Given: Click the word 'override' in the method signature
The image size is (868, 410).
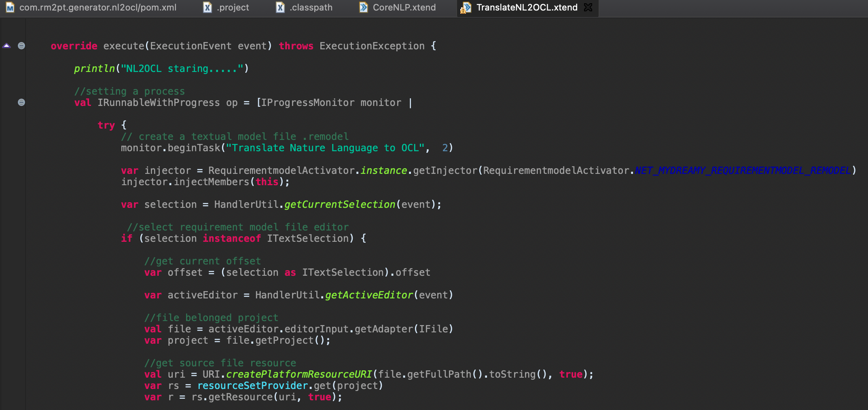Looking at the screenshot, I should pyautogui.click(x=74, y=46).
